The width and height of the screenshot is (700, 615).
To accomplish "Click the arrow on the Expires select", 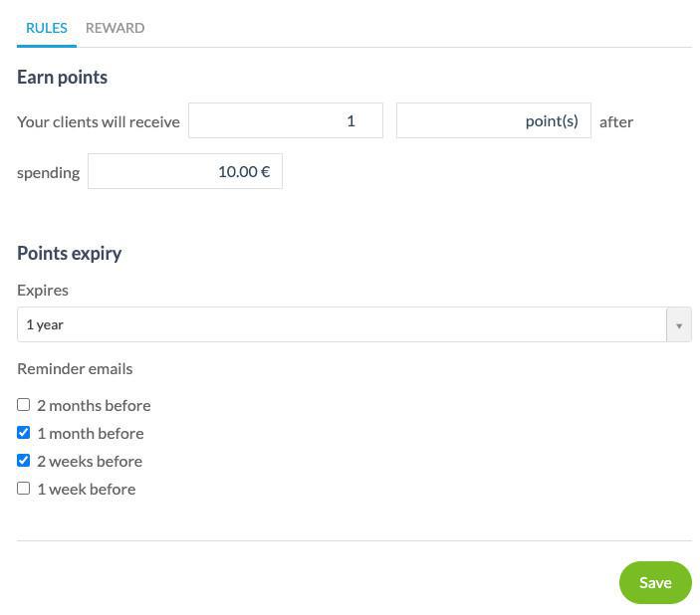I will pyautogui.click(x=679, y=324).
